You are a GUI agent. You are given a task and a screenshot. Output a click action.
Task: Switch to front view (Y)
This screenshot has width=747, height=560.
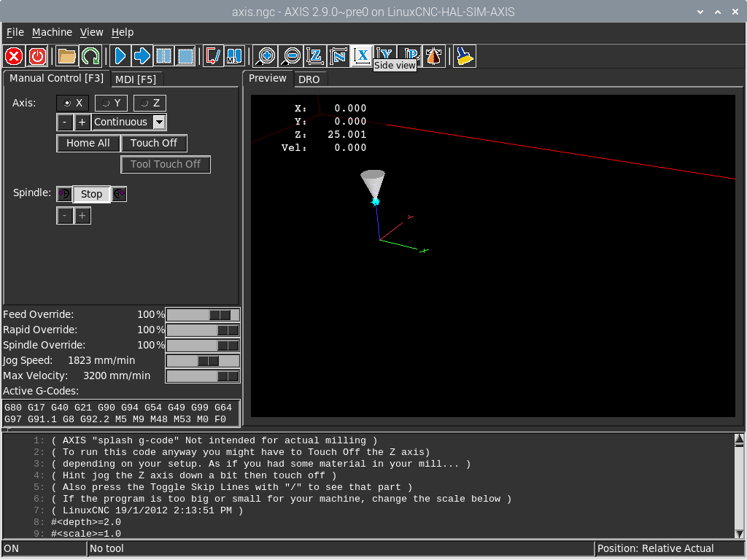pyautogui.click(x=385, y=52)
